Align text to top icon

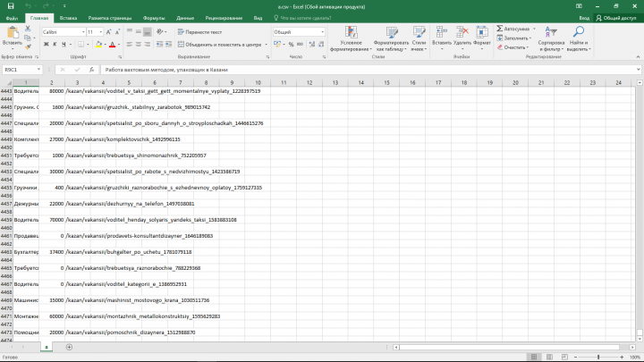pos(130,31)
